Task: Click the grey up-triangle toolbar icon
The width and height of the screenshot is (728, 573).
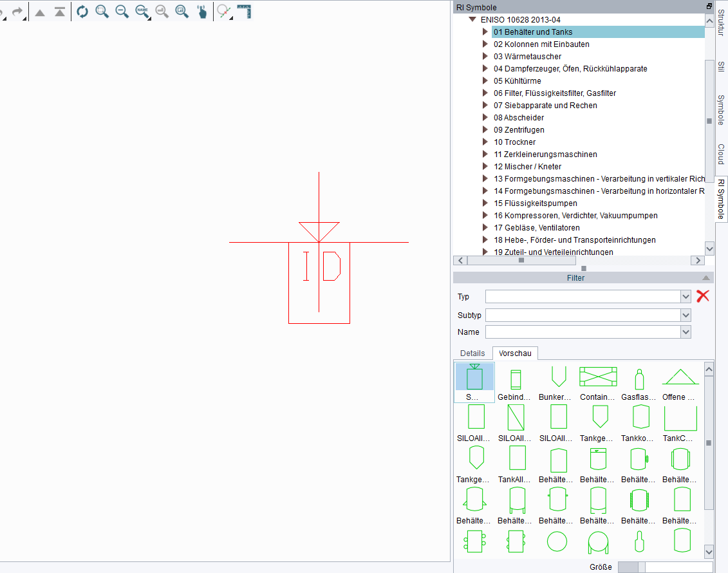Action: (x=40, y=12)
